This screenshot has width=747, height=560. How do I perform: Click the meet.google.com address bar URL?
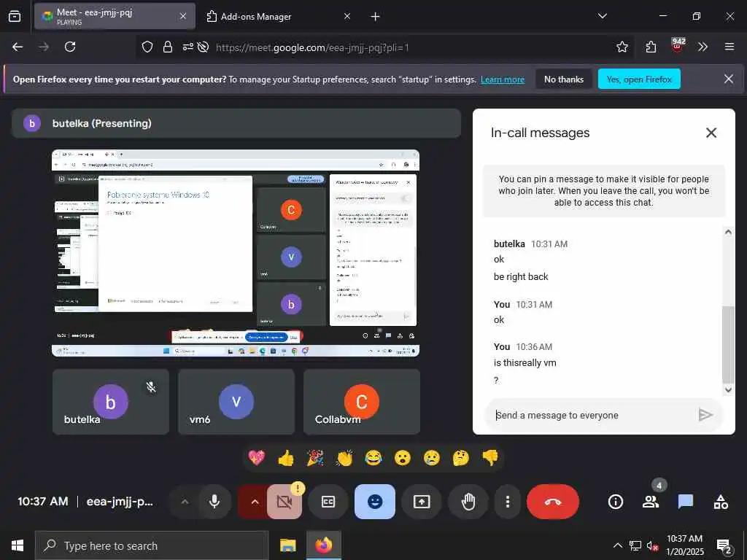coord(312,47)
